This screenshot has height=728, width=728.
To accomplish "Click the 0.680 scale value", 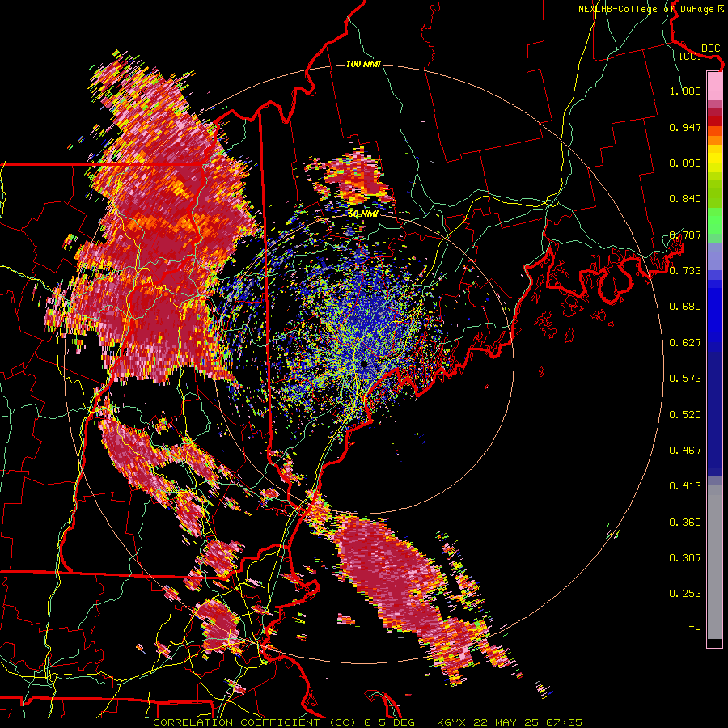I will click(685, 307).
